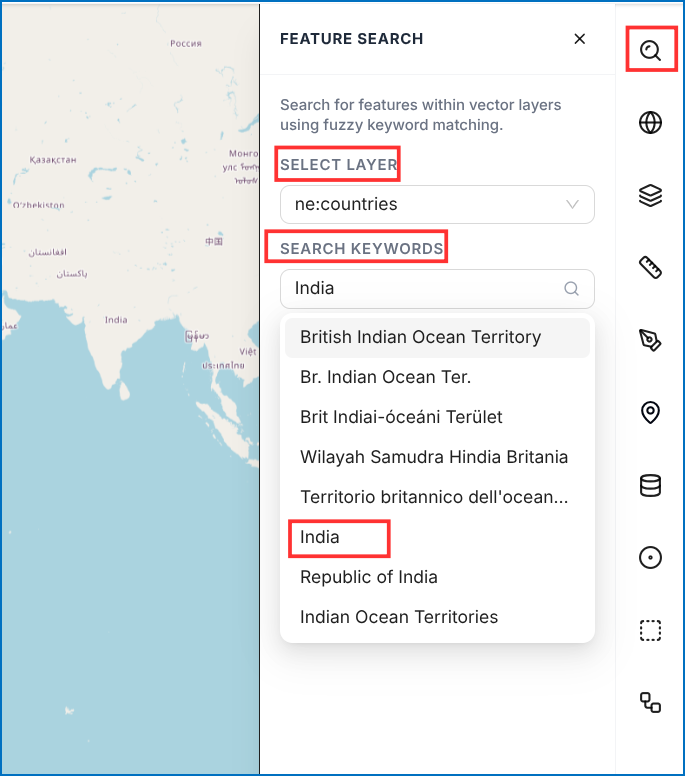The width and height of the screenshot is (685, 776).
Task: Choose Brit Indiai-óceáni Terület result
Action: tap(438, 417)
